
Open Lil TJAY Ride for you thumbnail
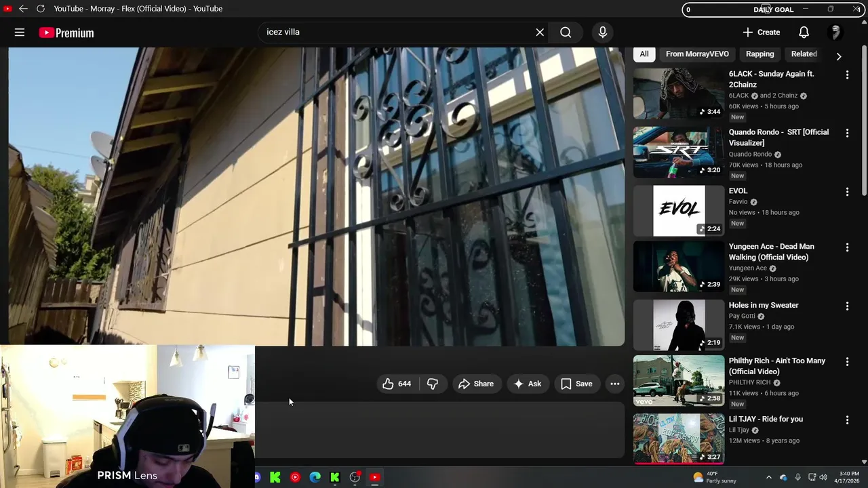679,439
